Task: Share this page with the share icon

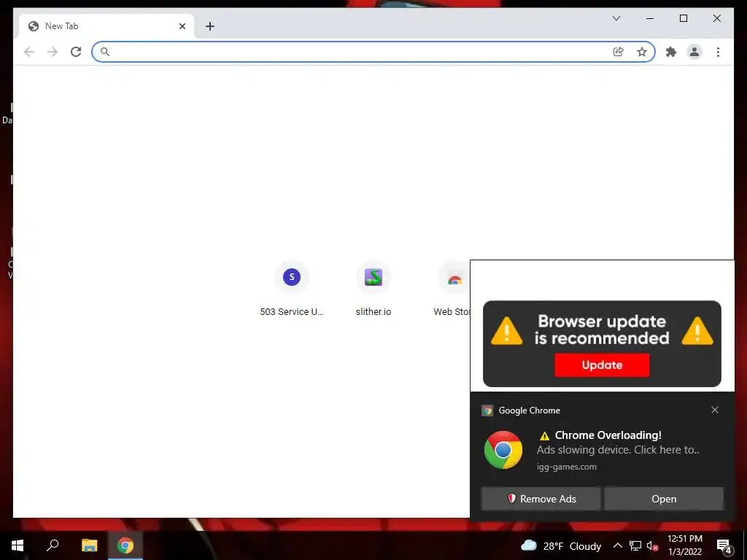Action: coord(619,52)
